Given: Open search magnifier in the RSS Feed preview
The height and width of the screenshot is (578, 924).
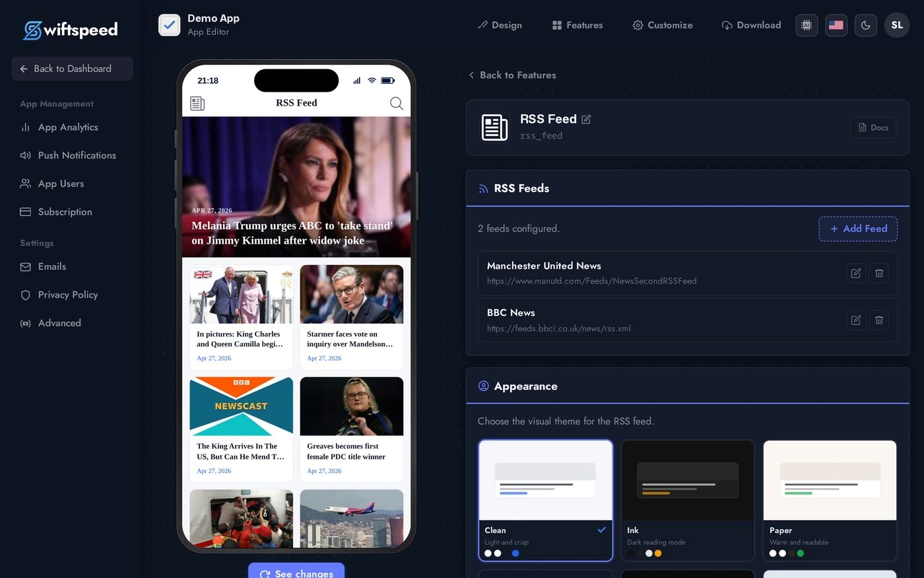Looking at the screenshot, I should click(396, 103).
